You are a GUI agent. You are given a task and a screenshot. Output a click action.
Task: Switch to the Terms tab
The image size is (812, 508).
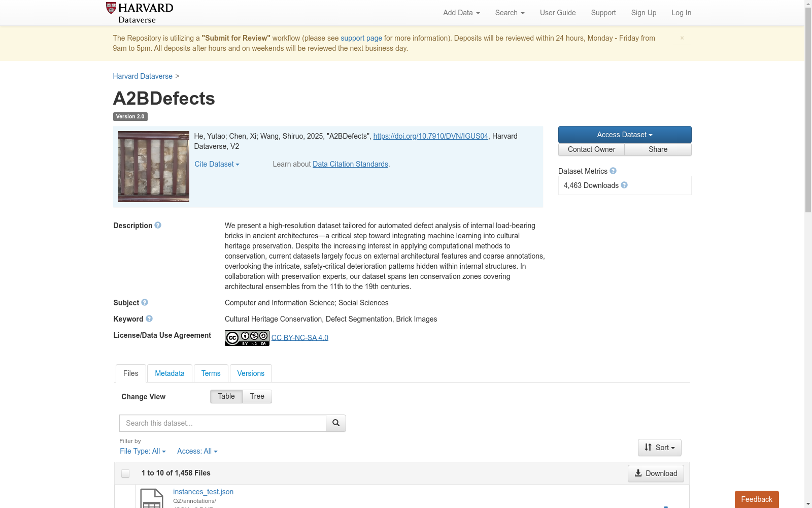tap(211, 373)
